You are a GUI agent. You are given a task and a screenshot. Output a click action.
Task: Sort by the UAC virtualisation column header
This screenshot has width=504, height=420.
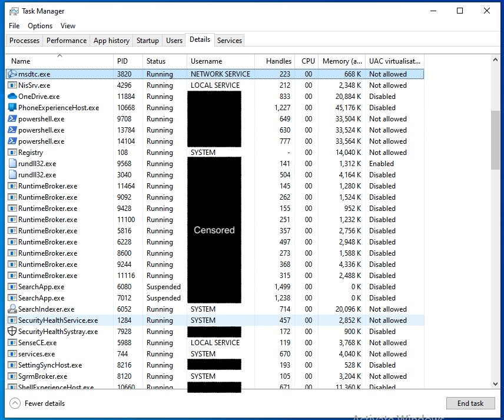(394, 61)
